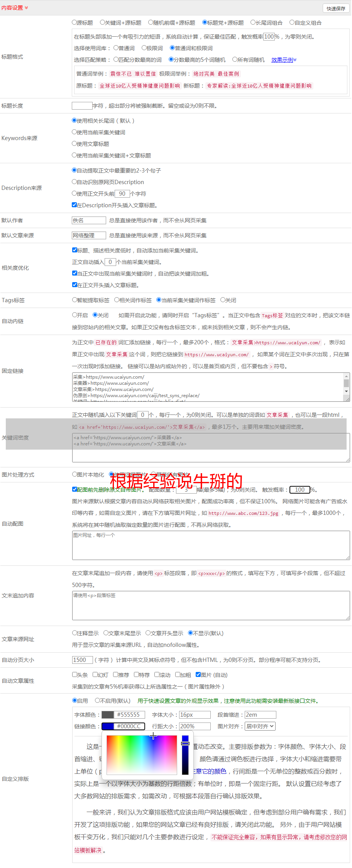Check the 加粗 article attribute
The width and height of the screenshot is (352, 868).
click(178, 675)
